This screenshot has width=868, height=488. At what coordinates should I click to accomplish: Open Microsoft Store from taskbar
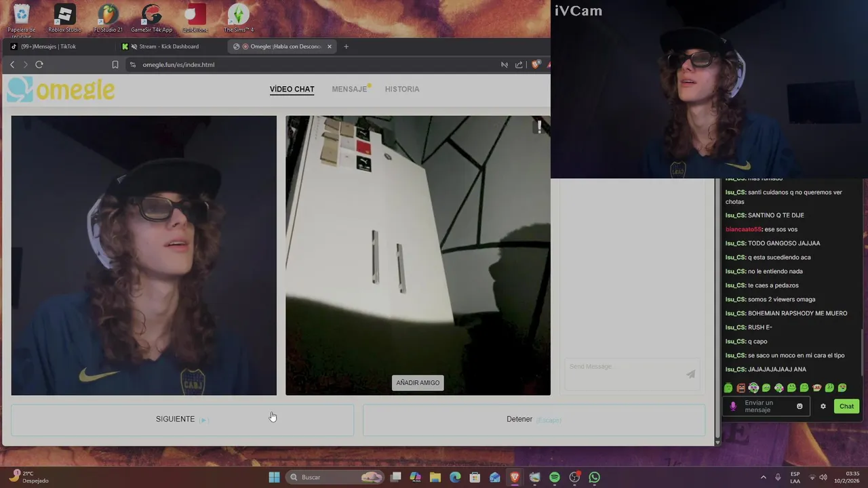pyautogui.click(x=475, y=477)
